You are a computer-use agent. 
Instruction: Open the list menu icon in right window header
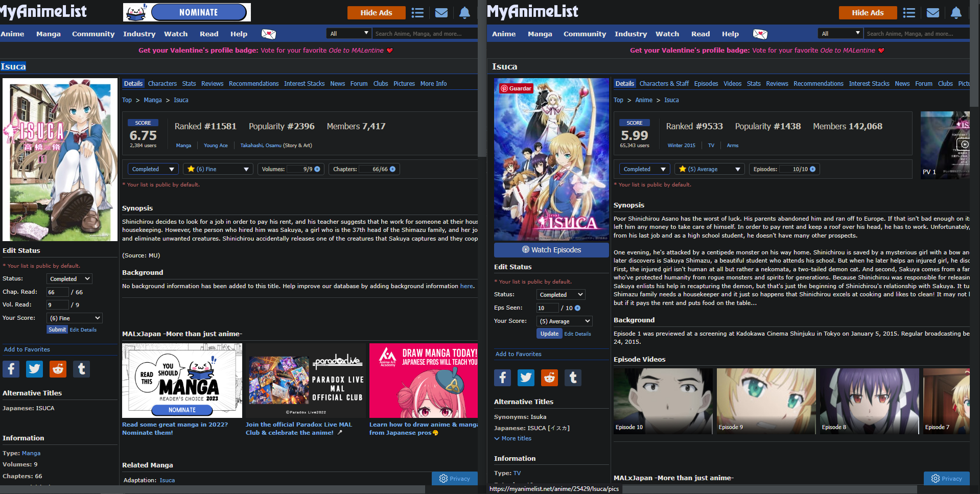(909, 13)
